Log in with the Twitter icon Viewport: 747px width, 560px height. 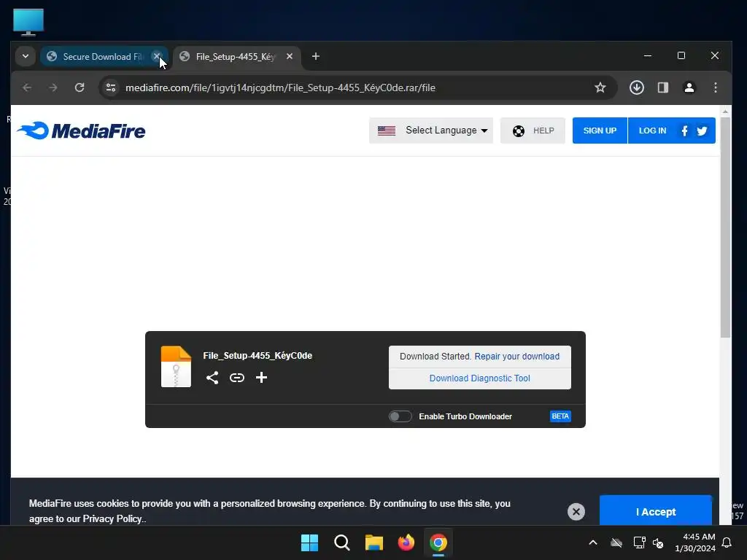pyautogui.click(x=703, y=131)
